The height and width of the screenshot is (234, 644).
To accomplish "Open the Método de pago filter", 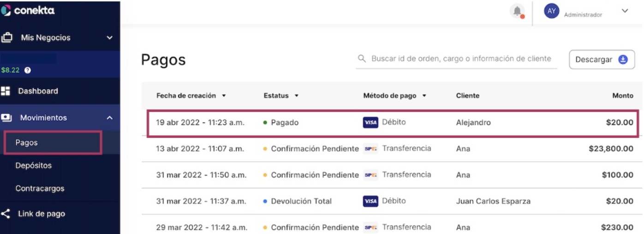I will [424, 96].
